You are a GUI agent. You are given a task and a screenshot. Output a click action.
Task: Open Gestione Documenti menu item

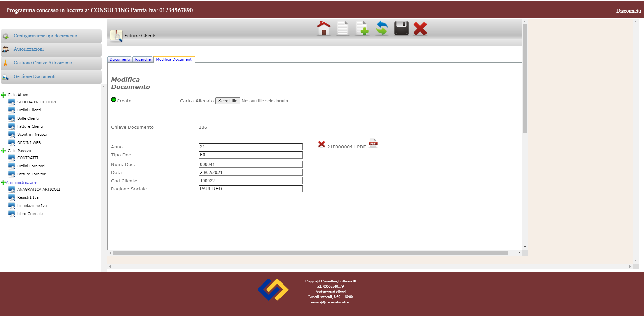51,77
